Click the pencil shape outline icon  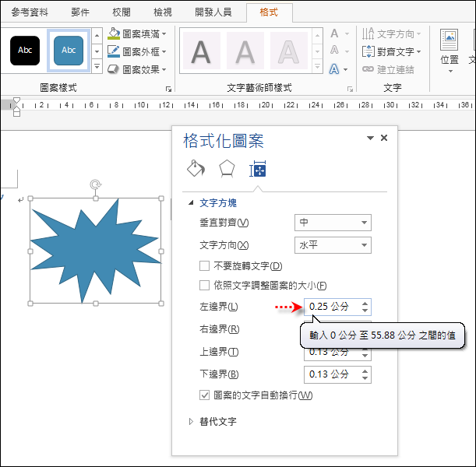[114, 51]
